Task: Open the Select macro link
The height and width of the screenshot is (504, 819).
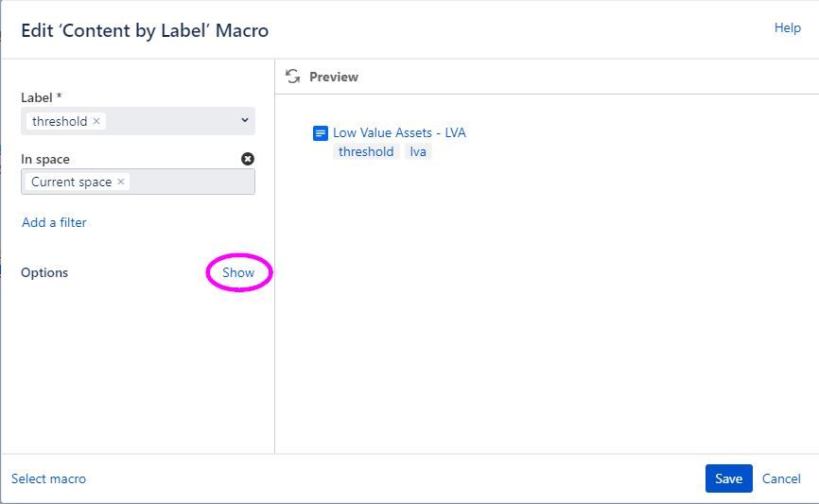Action: (x=48, y=478)
